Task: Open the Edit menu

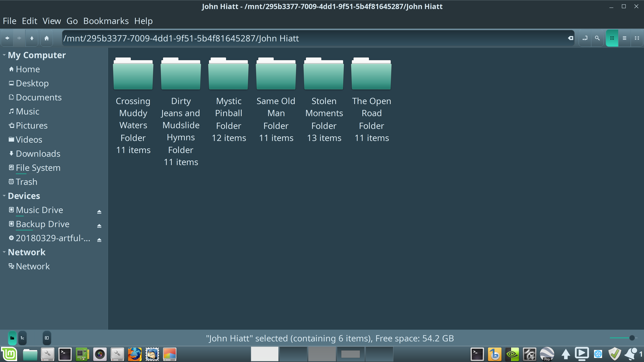Action: [30, 21]
